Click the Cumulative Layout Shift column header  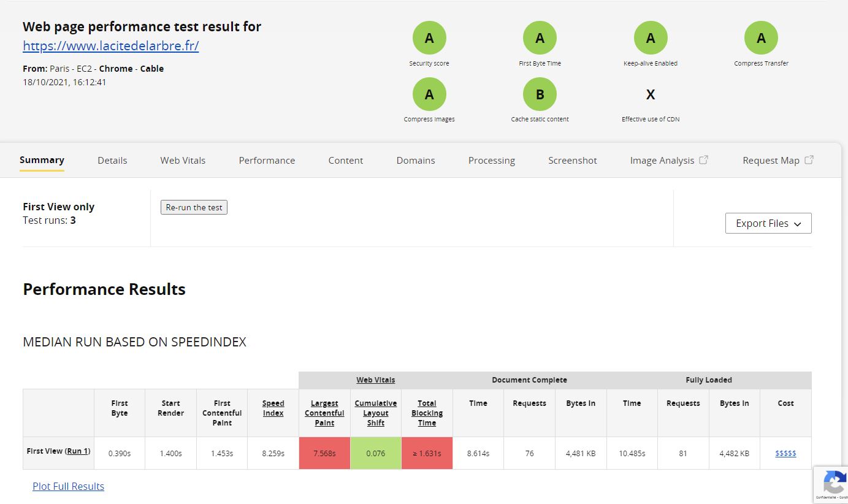pos(376,413)
